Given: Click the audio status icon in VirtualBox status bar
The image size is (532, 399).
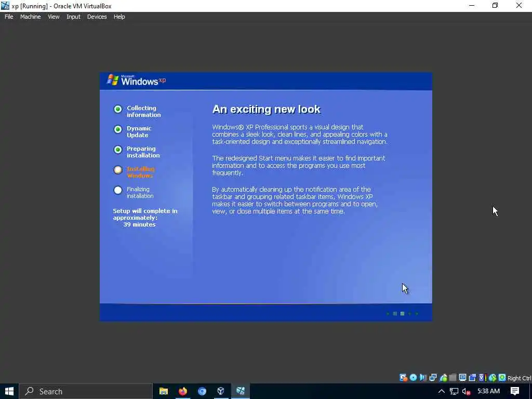Looking at the screenshot, I should coord(423,378).
